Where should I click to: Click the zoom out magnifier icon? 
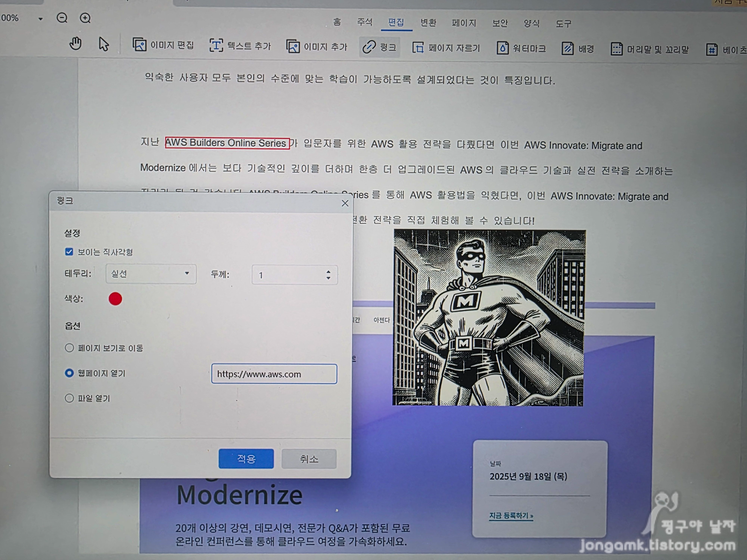click(x=62, y=18)
